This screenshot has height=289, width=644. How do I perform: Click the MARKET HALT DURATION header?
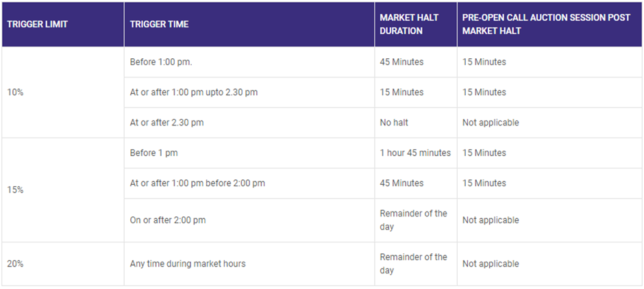409,25
